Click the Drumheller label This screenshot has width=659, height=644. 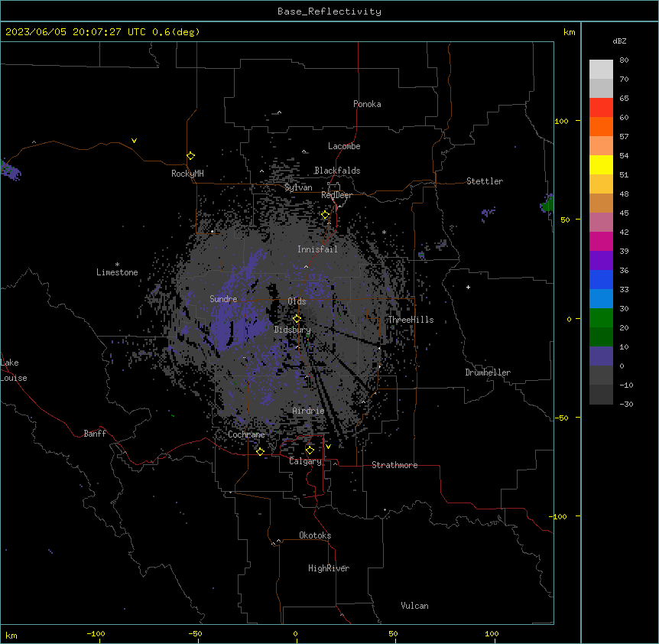488,372
